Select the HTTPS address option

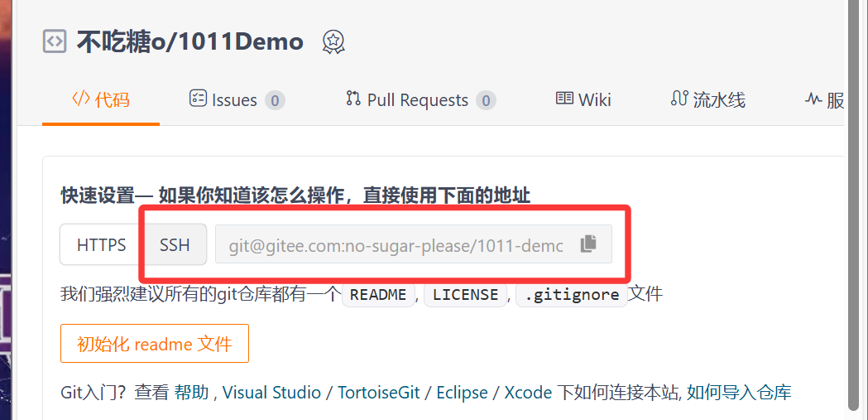101,244
